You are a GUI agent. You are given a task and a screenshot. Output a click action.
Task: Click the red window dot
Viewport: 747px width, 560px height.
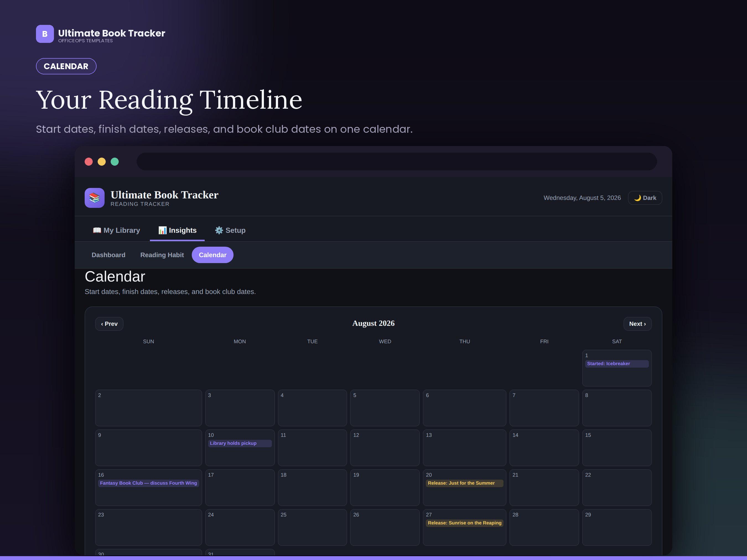coord(89,162)
